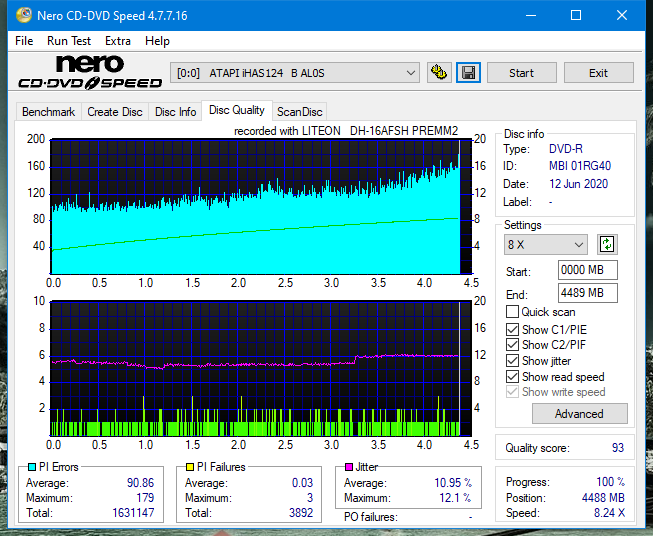Click the magenta Jitter color swatch
Screen dimensions: 653x536
click(x=349, y=467)
